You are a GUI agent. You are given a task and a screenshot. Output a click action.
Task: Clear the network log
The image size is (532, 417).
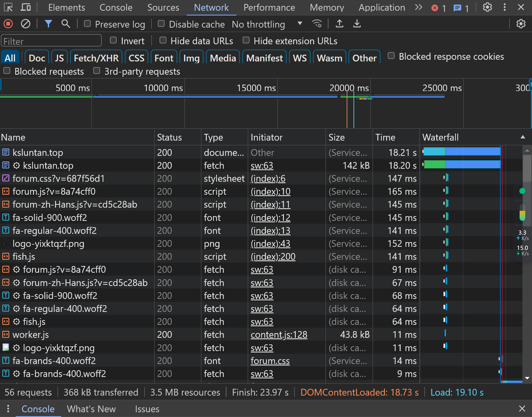point(26,24)
